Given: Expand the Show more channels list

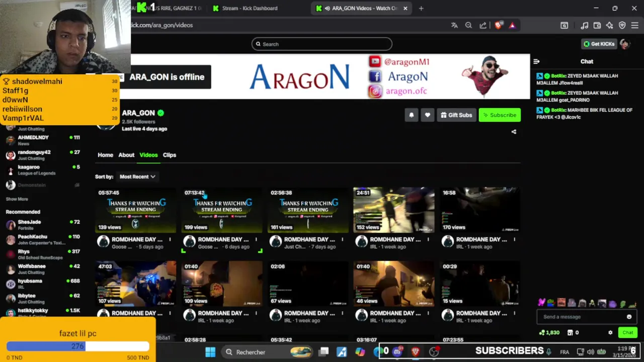Looking at the screenshot, I should (17, 199).
